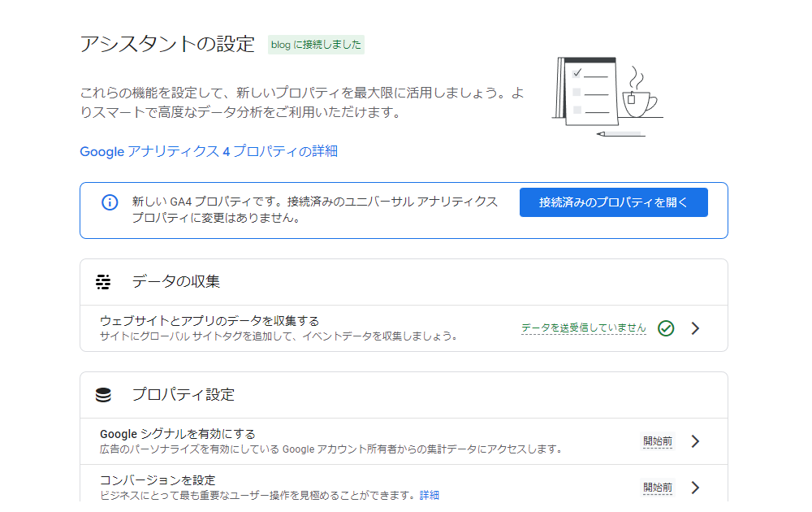
Task: Click the blue info circle icon
Action: 110,202
